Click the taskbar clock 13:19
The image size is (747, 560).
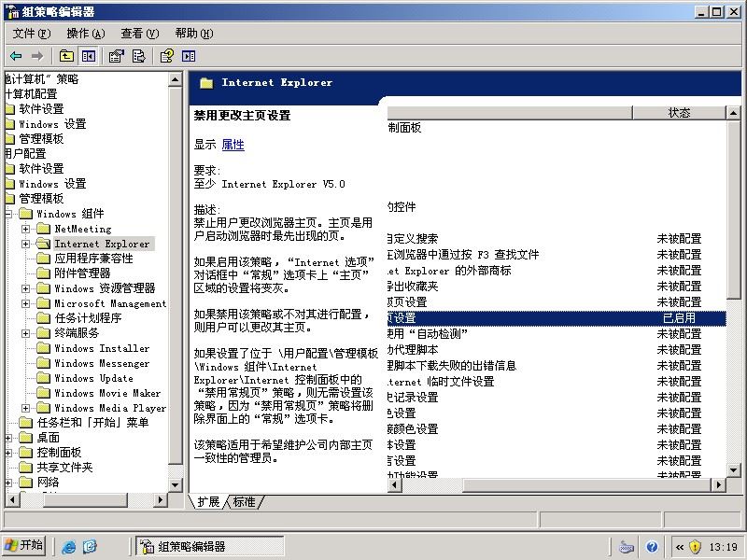[x=723, y=547]
